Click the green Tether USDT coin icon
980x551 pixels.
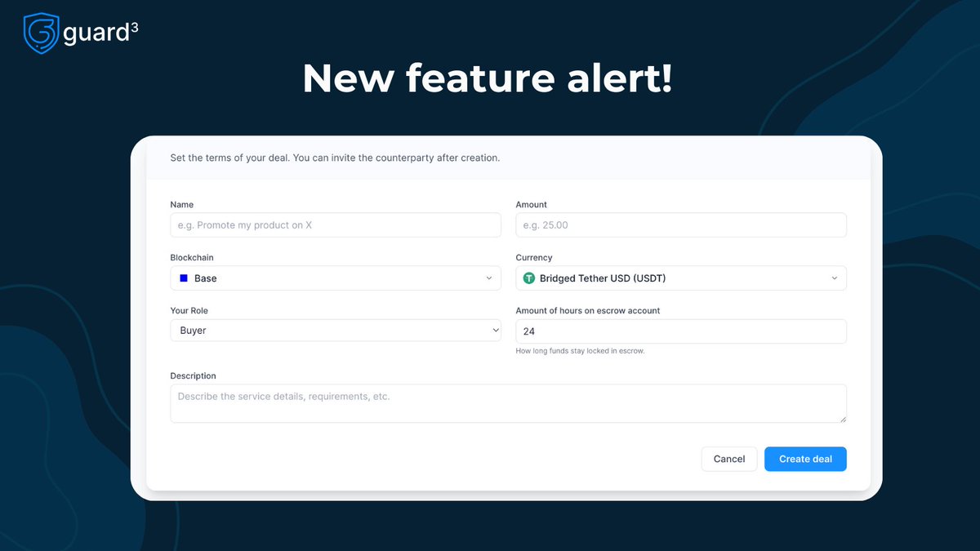click(x=529, y=278)
